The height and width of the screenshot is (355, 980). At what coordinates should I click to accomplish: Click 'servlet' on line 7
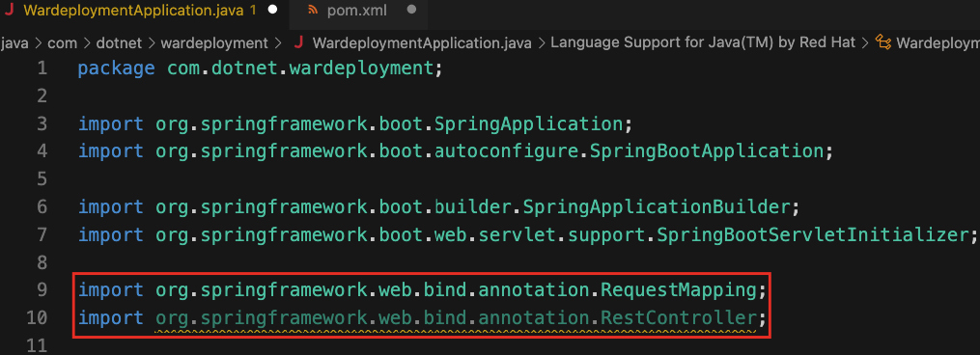(518, 234)
